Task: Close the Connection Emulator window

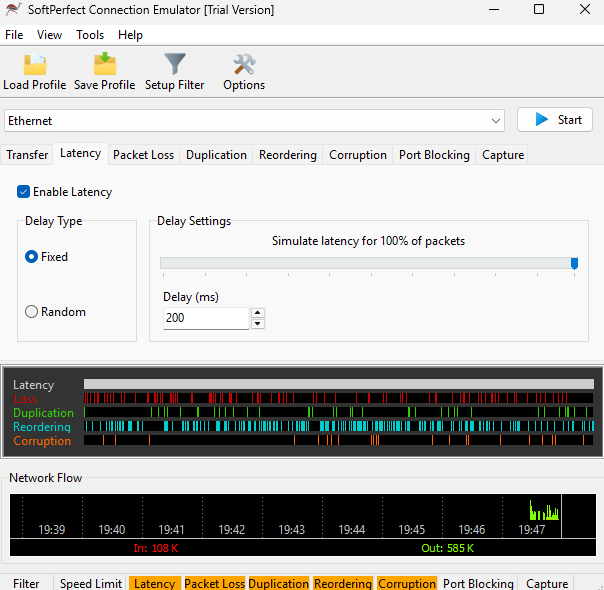Action: click(x=585, y=9)
